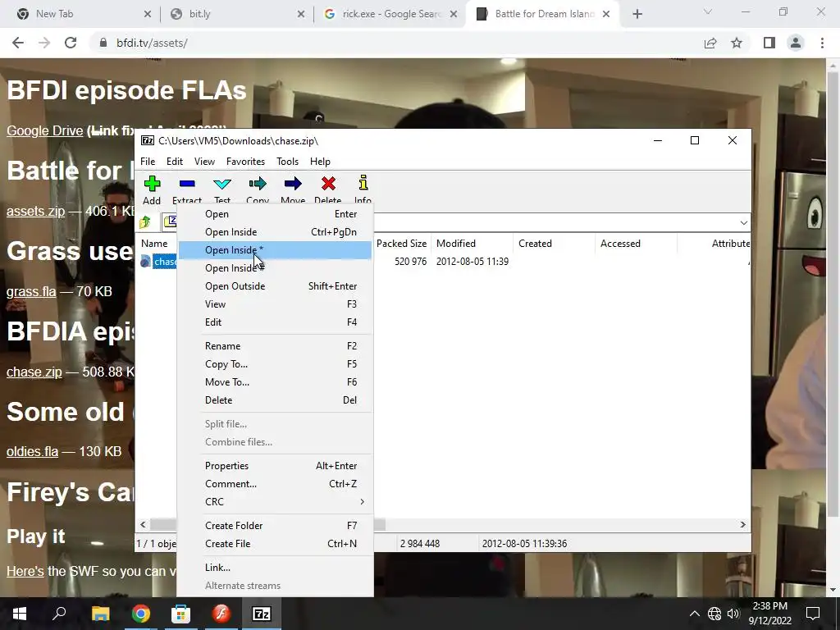Screen dimensions: 840x630
Task: Click the Chrome address bar
Action: (x=396, y=43)
